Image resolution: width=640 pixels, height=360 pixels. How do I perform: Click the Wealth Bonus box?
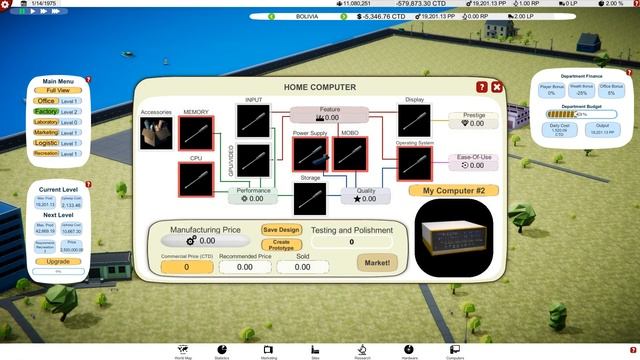pos(581,90)
